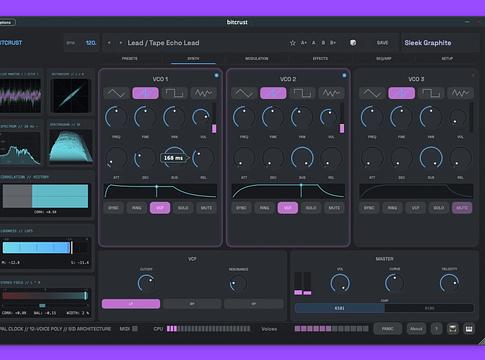This screenshot has height=360, width=485.
Task: Select triangle waveform on VCO 1
Action: tap(116, 93)
